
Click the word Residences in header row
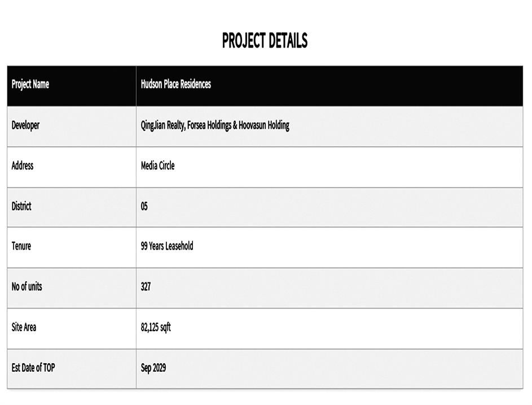point(196,84)
